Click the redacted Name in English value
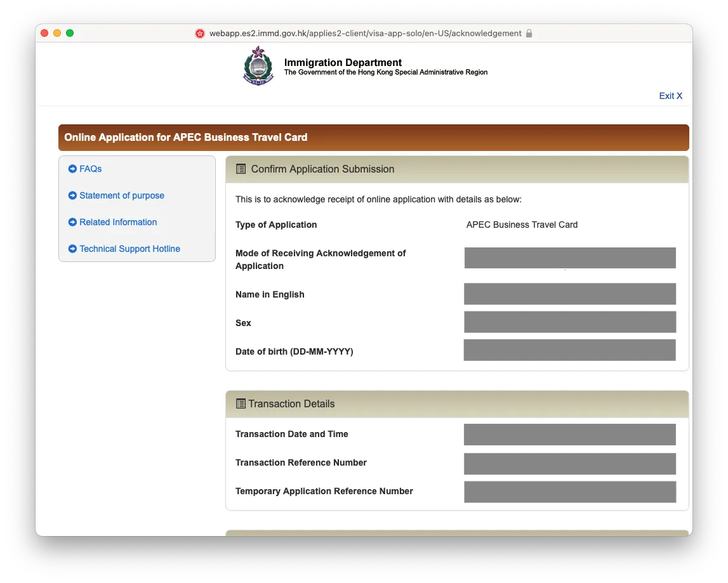This screenshot has height=583, width=728. (569, 294)
